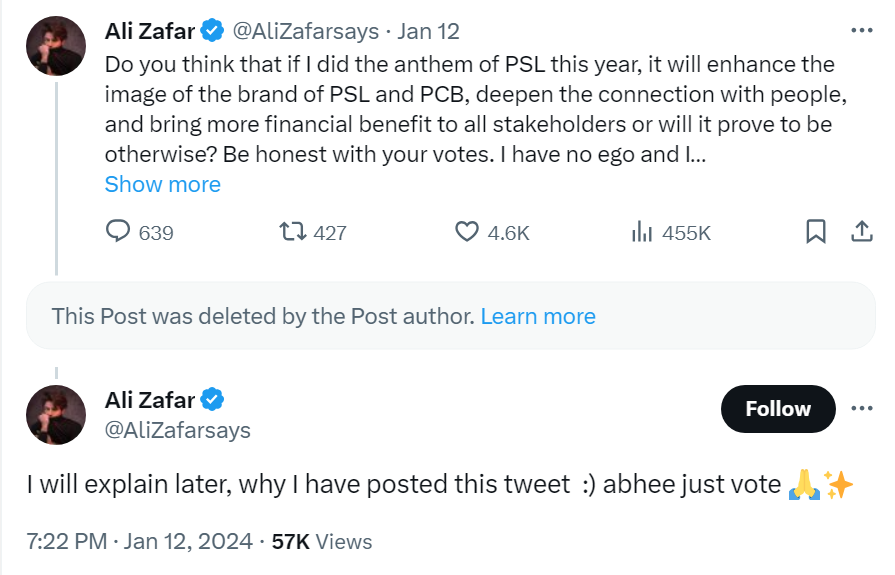Expand tweet with Show more

point(162,184)
